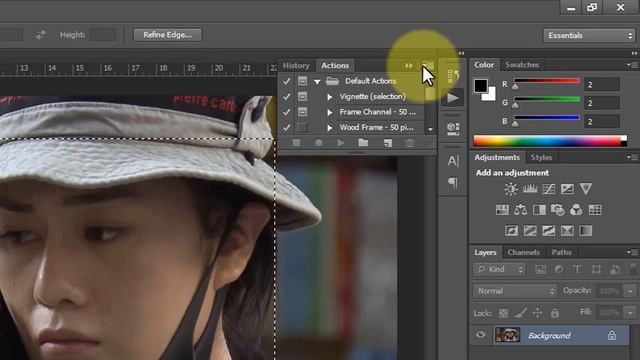This screenshot has width=640, height=360.
Task: Open Paragraph panel from dock
Action: 453,182
